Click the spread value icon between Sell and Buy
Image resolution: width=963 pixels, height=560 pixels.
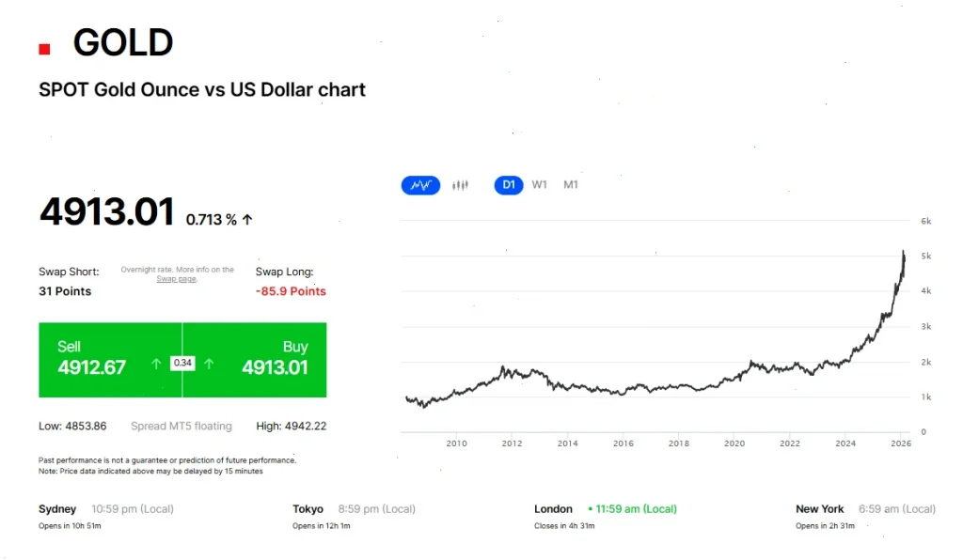[x=182, y=362]
